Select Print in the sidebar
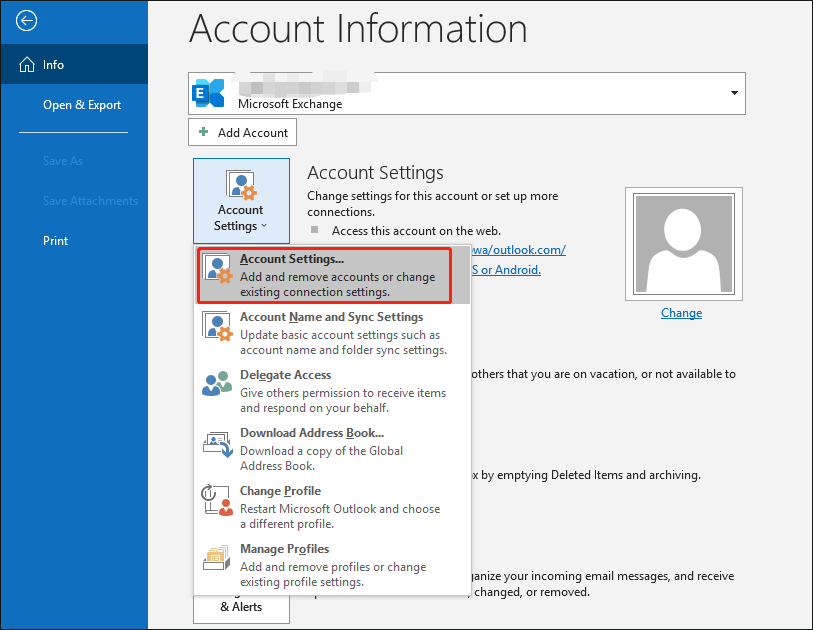This screenshot has width=813, height=630. [56, 241]
